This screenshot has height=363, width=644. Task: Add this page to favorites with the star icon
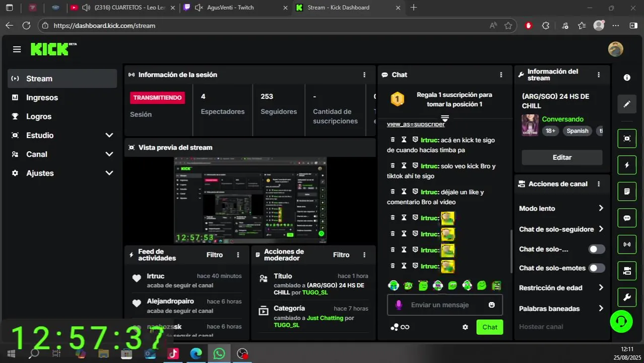point(508,25)
